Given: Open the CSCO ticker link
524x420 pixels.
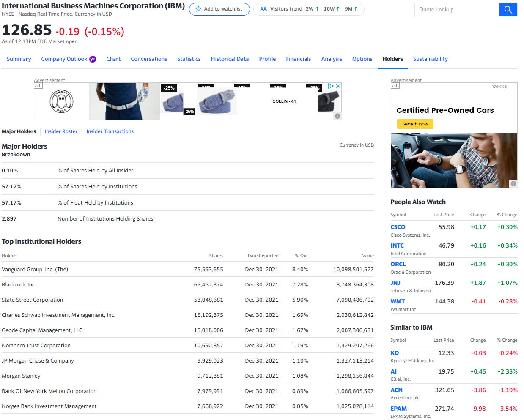Looking at the screenshot, I should pyautogui.click(x=398, y=227).
